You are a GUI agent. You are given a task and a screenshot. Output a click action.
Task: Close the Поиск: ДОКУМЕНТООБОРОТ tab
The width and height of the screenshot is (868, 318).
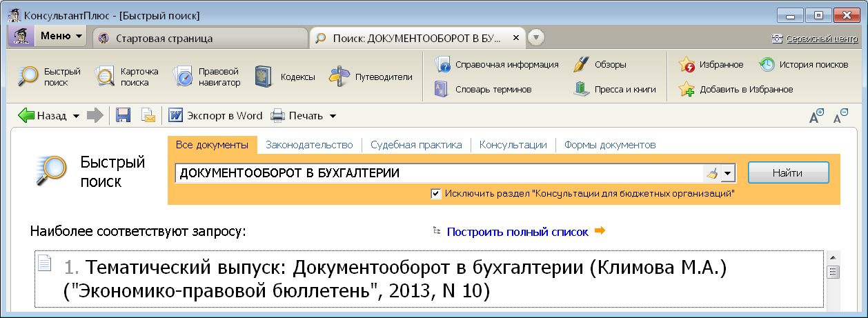coord(516,38)
